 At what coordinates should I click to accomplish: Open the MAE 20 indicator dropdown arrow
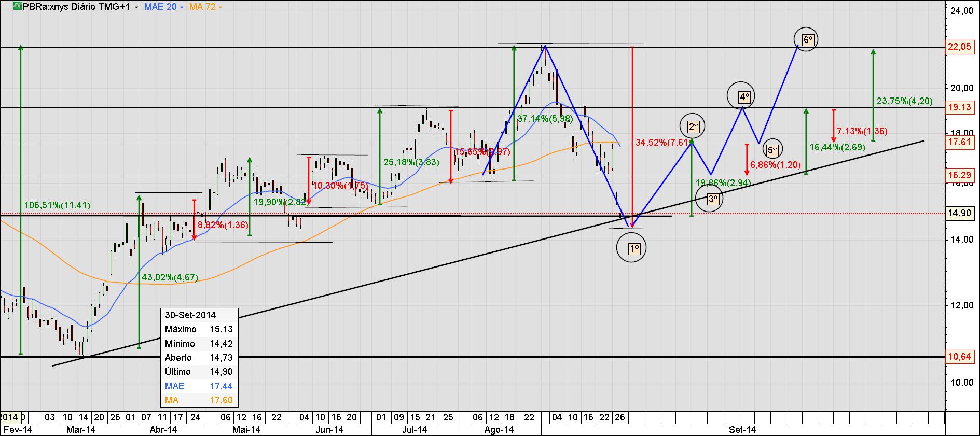pos(183,8)
